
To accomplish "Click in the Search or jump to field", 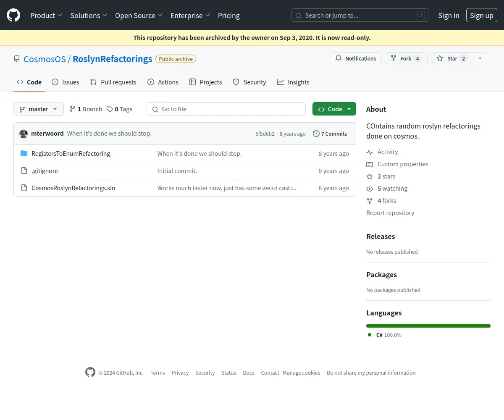I will (x=360, y=16).
